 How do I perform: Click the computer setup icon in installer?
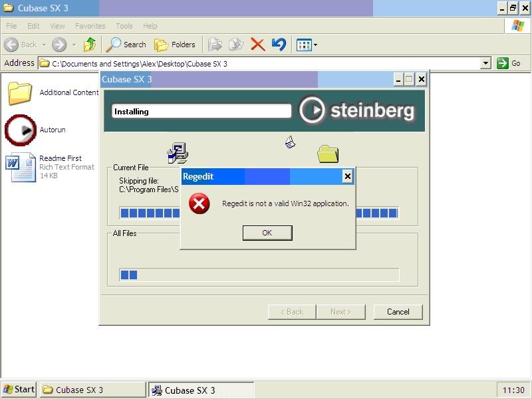click(178, 153)
